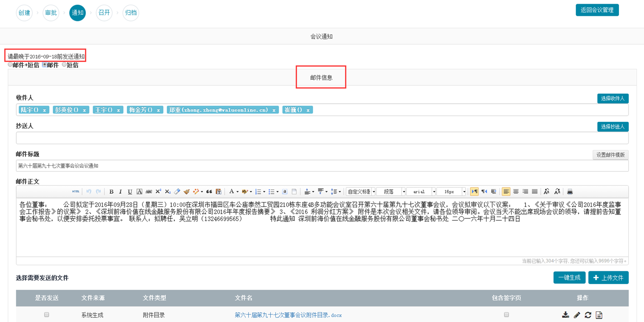Go to the 归档 step
The width and height of the screenshot is (644, 322).
pos(131,13)
